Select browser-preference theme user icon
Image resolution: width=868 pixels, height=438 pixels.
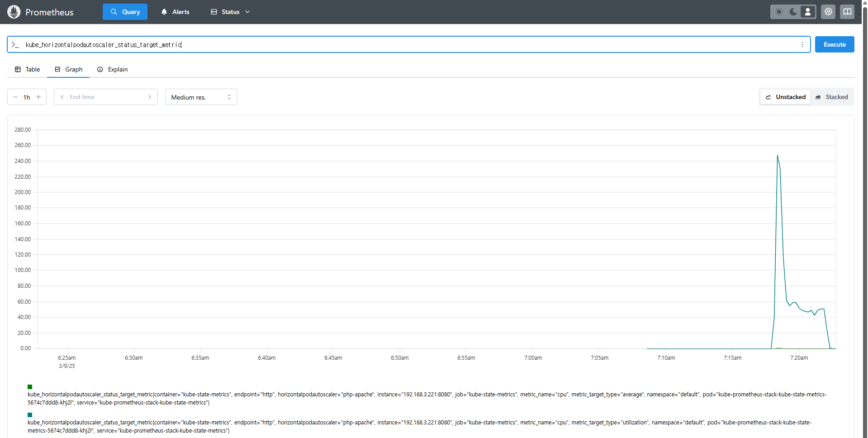(x=808, y=12)
